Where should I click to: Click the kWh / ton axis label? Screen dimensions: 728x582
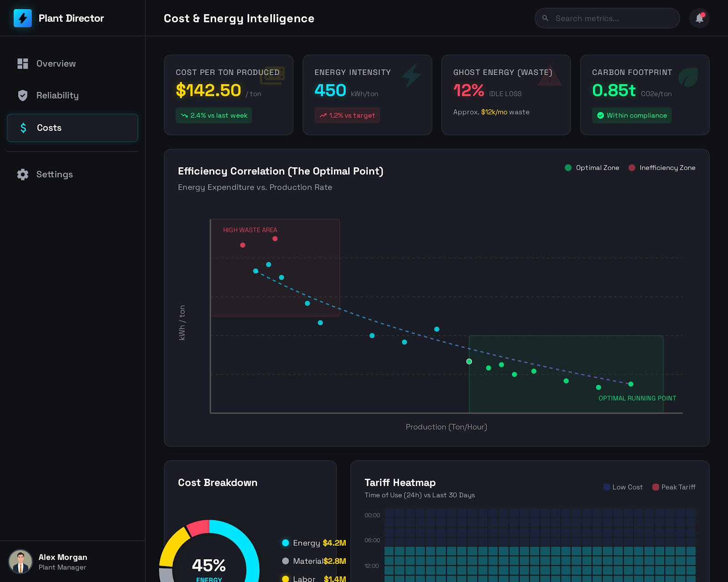(x=182, y=323)
